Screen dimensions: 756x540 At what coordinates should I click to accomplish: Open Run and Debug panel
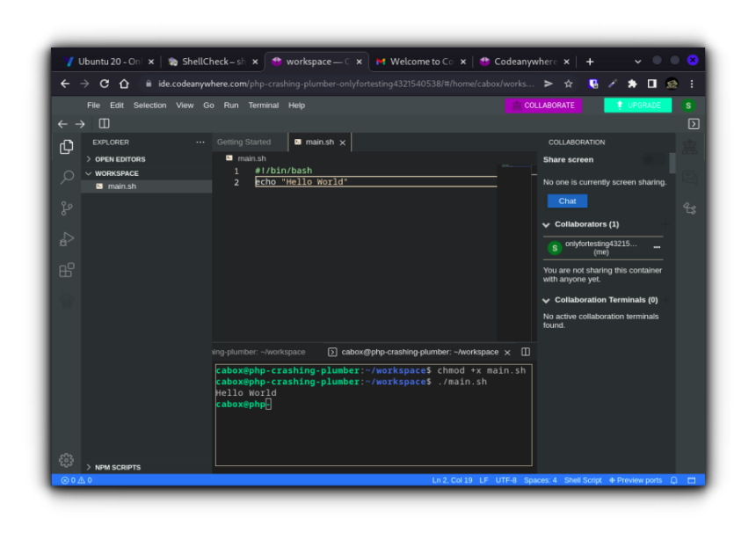tap(66, 239)
